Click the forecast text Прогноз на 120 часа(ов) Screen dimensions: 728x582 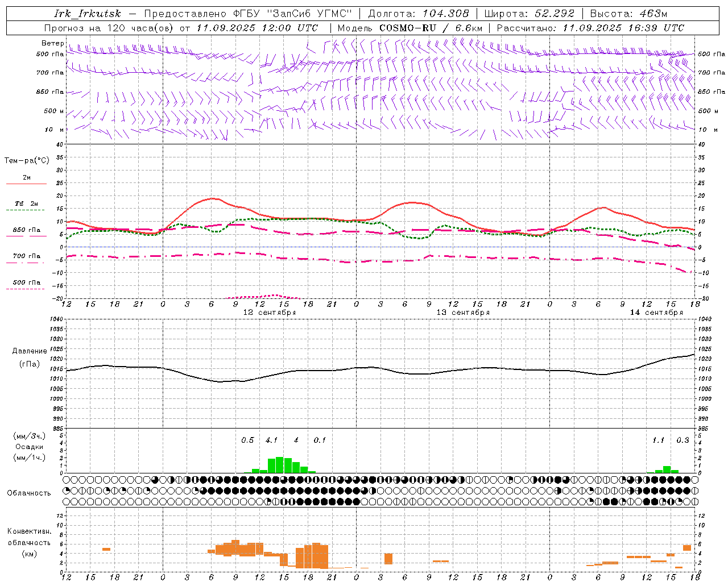pyautogui.click(x=109, y=28)
